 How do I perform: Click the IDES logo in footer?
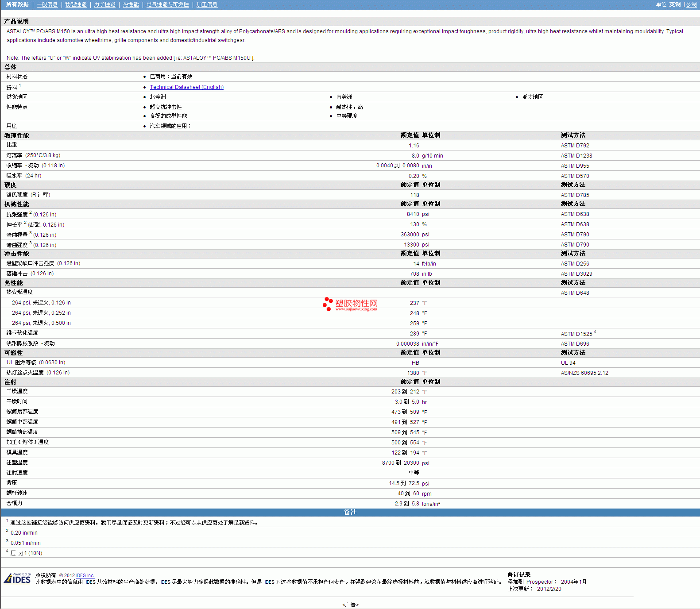17,578
